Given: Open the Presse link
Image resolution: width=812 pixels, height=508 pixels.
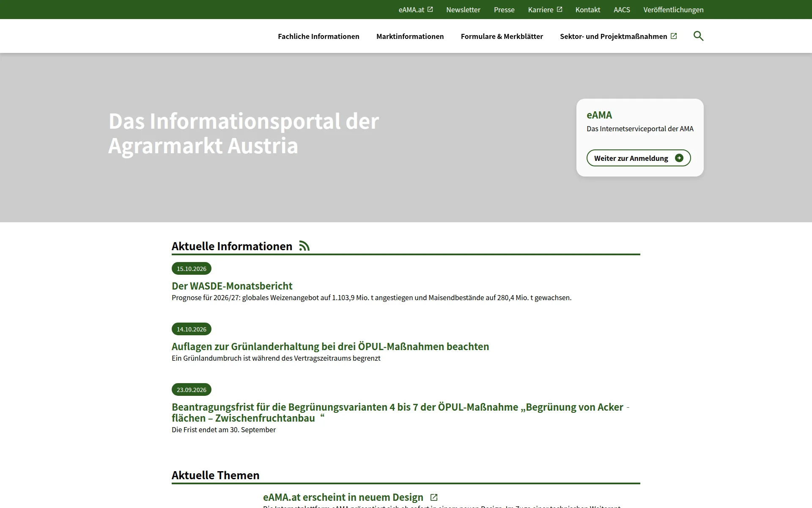Looking at the screenshot, I should 504,10.
